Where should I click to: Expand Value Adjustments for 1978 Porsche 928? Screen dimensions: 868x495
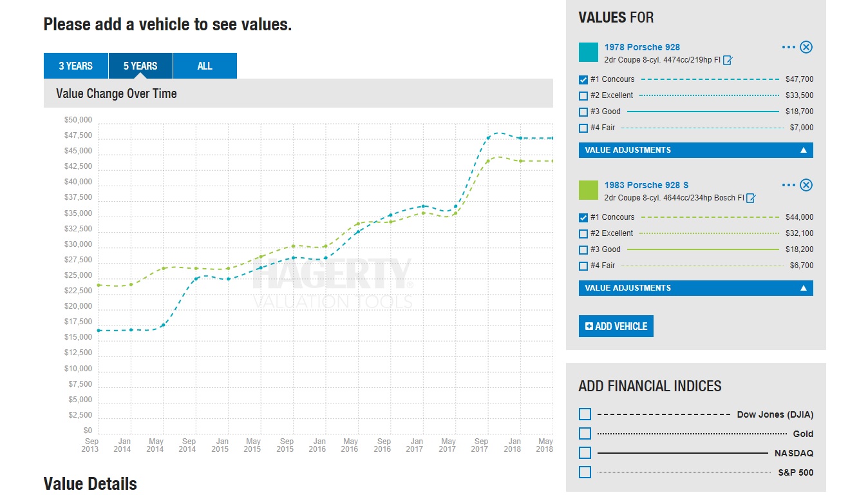coord(695,150)
